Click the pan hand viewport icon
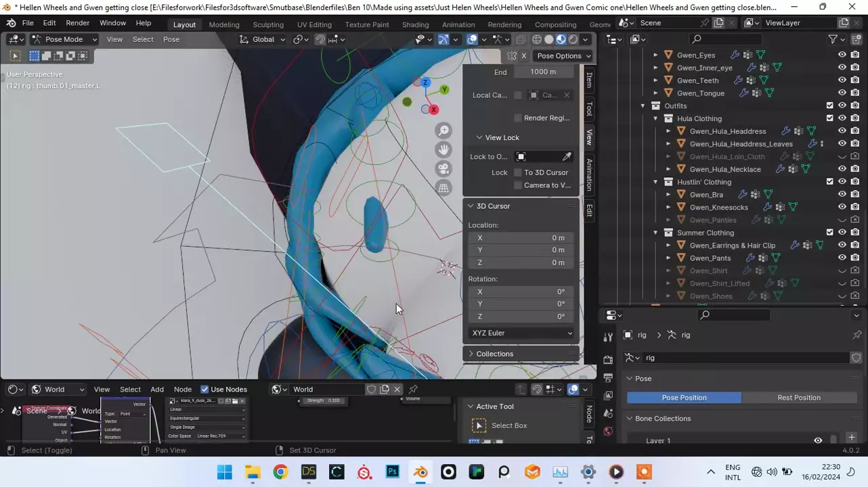 point(443,149)
